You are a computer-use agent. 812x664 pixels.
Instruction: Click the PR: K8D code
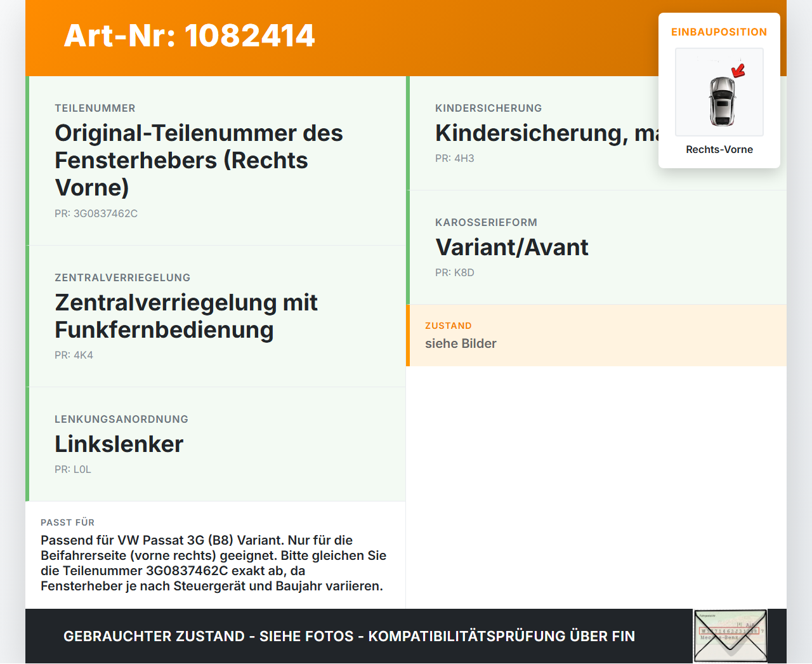tap(455, 272)
